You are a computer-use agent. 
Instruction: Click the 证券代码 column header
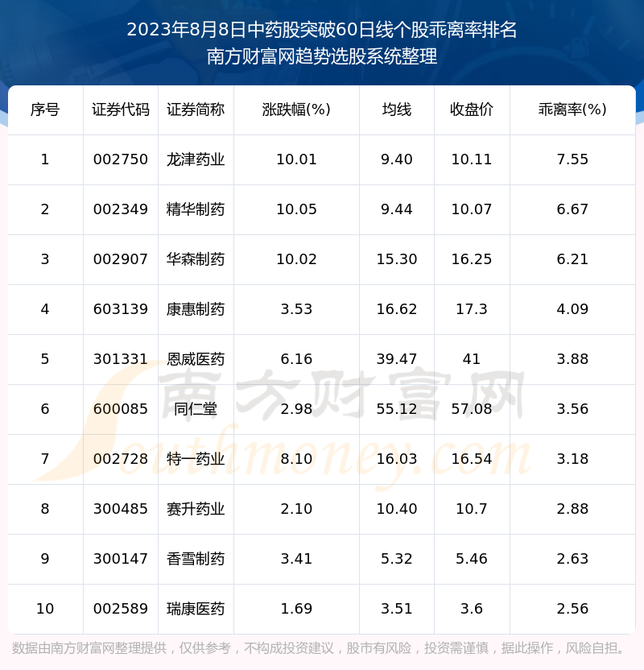121,110
